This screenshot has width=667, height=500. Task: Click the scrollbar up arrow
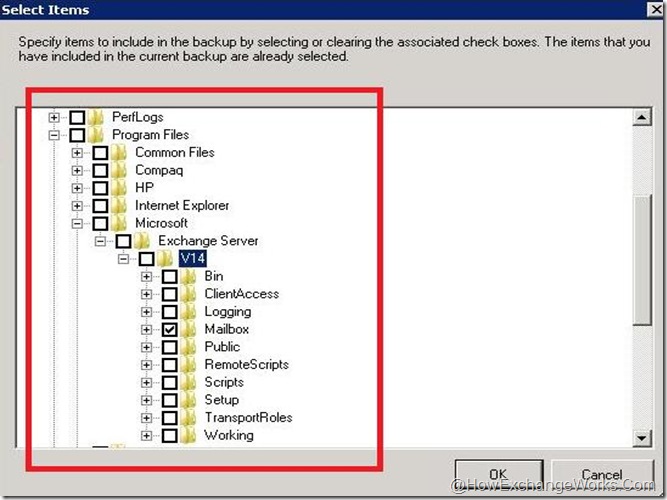pos(642,117)
